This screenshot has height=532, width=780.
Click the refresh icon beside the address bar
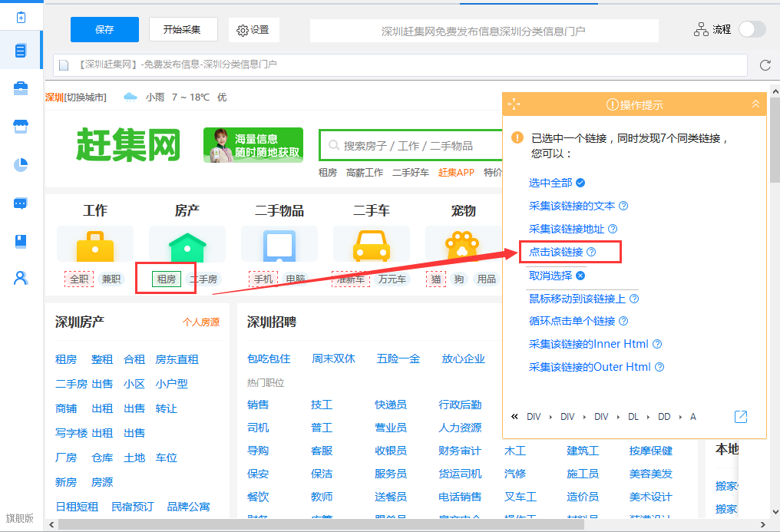tap(765, 65)
